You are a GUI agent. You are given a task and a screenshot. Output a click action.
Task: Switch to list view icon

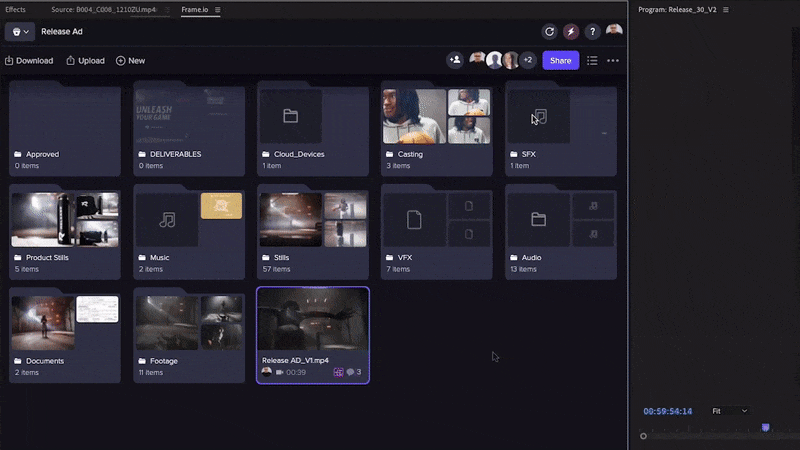[x=592, y=61]
